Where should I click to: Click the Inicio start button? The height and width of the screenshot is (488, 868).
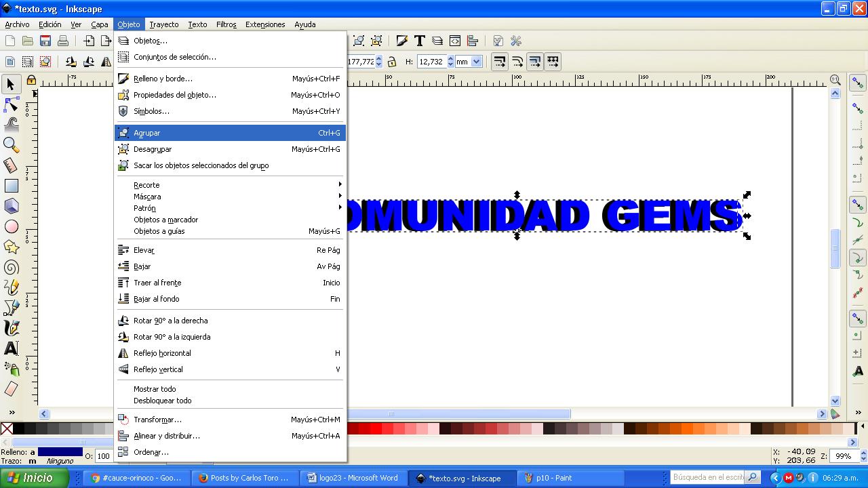click(x=34, y=478)
